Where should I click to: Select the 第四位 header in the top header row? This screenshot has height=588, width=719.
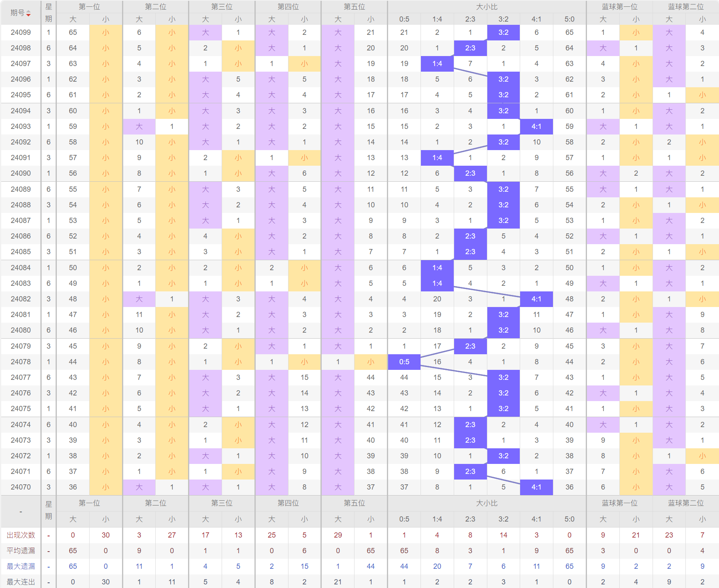click(x=288, y=7)
